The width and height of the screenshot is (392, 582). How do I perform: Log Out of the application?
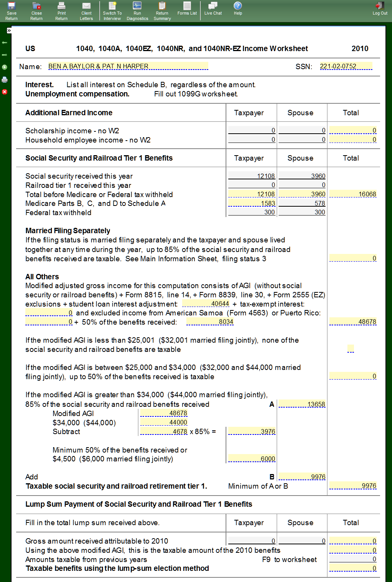point(380,8)
